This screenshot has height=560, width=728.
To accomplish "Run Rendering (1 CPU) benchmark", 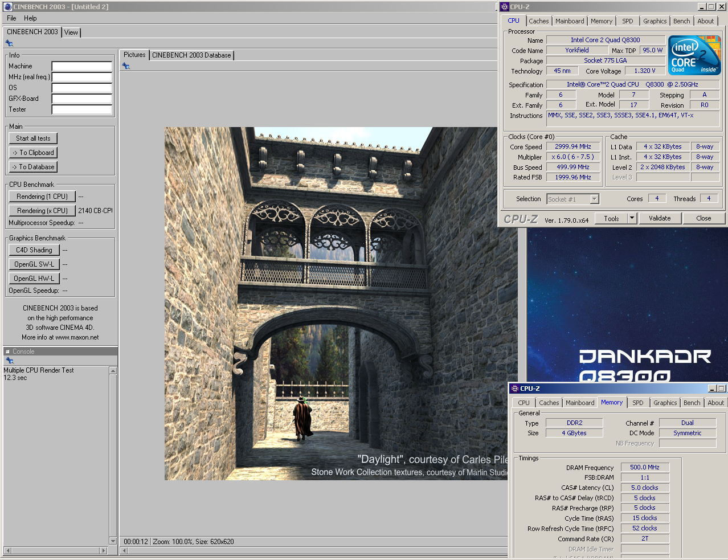I will click(42, 197).
